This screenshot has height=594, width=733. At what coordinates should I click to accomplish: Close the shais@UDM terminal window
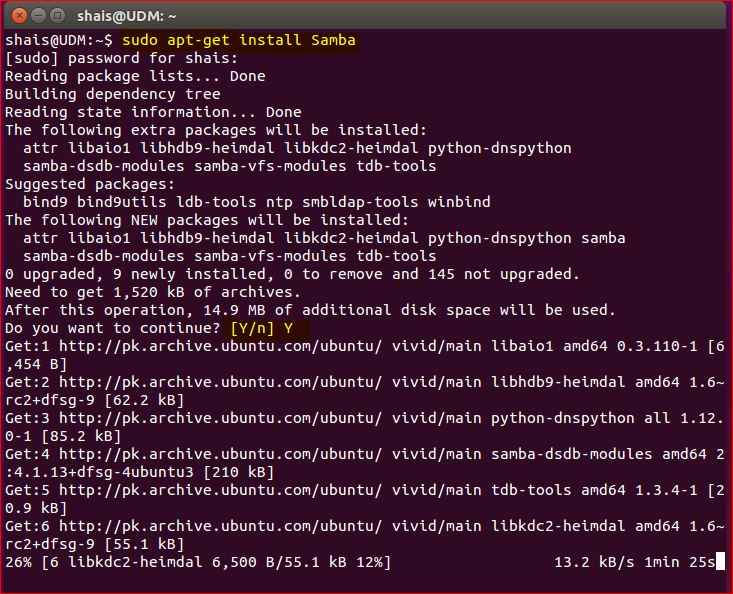(x=19, y=16)
